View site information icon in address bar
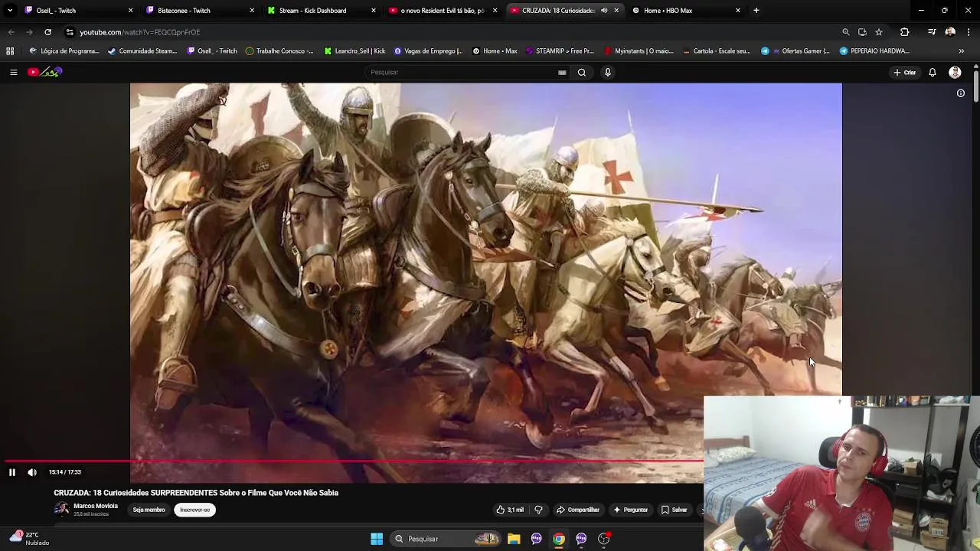 pos(70,32)
